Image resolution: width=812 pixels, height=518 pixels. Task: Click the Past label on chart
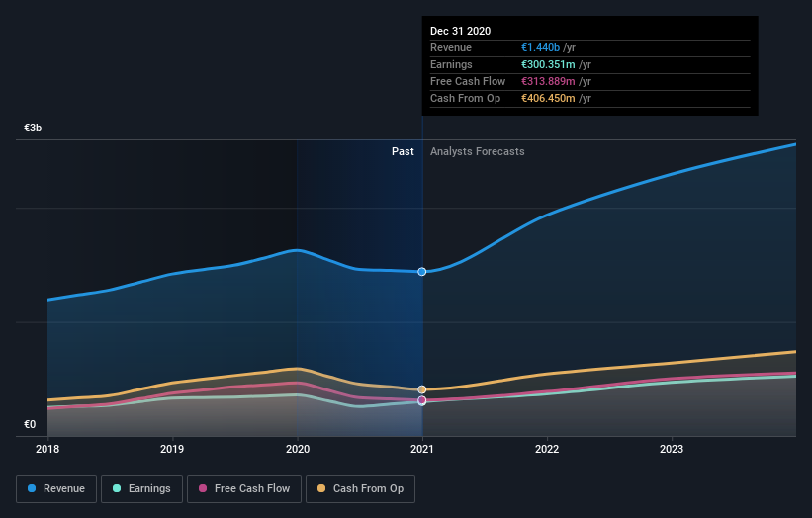403,151
